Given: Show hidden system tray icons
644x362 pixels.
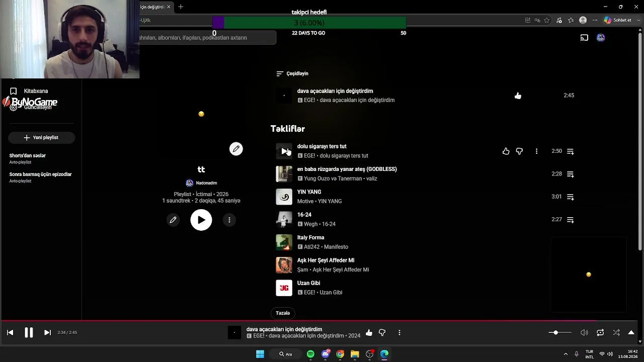Looking at the screenshot, I should pyautogui.click(x=566, y=354).
